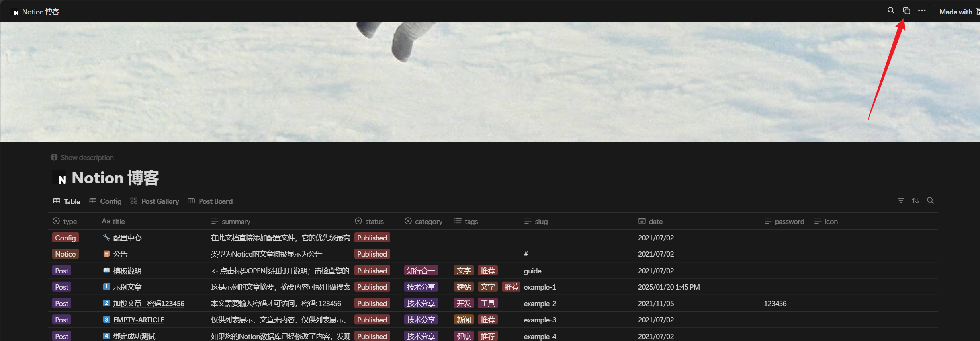Click the 新闻 tag
The image size is (980, 341).
click(x=464, y=320)
